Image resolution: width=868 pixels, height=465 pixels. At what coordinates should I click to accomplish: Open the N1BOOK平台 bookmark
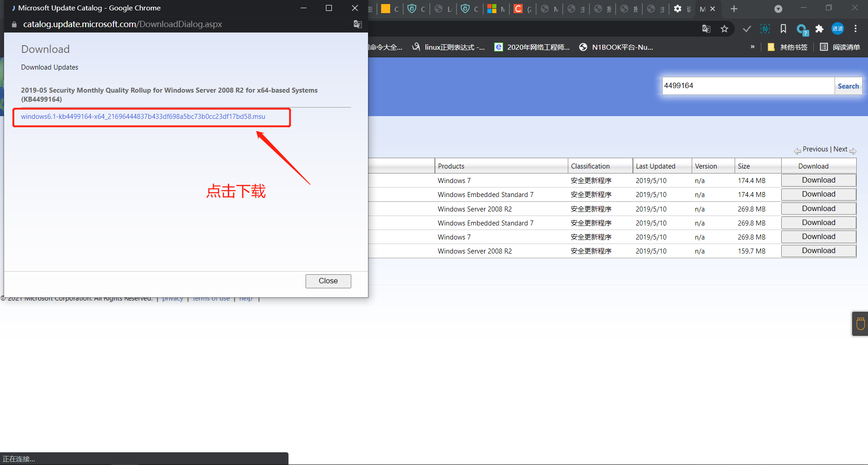click(616, 47)
